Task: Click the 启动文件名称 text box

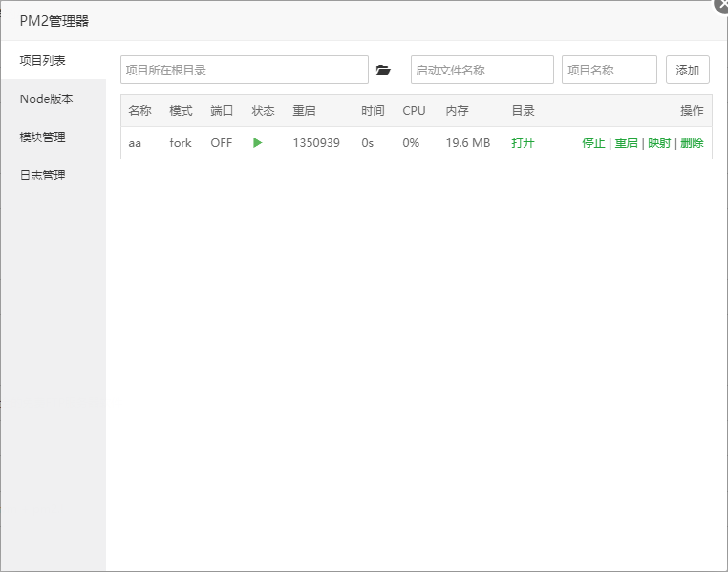Action: point(482,70)
